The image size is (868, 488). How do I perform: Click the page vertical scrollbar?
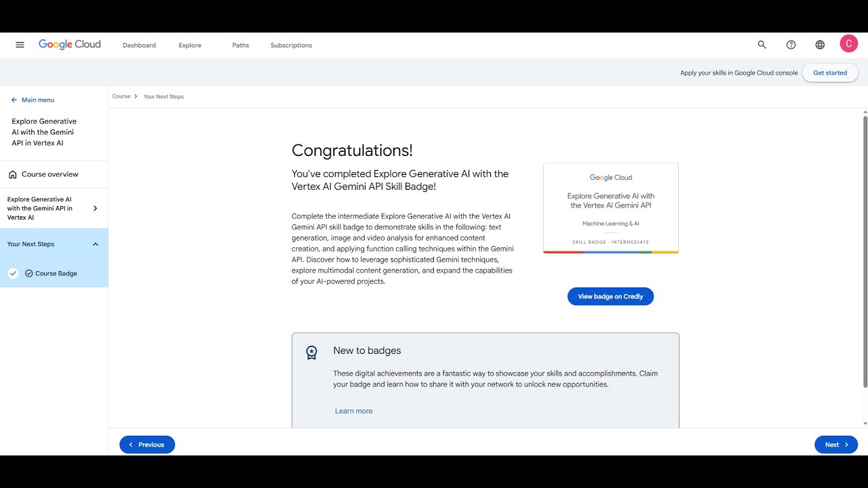(865, 251)
